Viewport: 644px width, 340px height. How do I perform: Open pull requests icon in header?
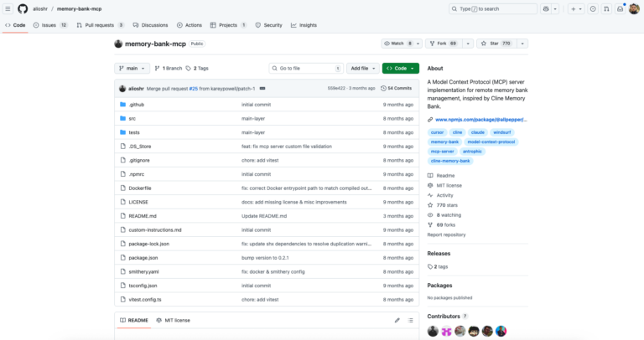(x=606, y=8)
